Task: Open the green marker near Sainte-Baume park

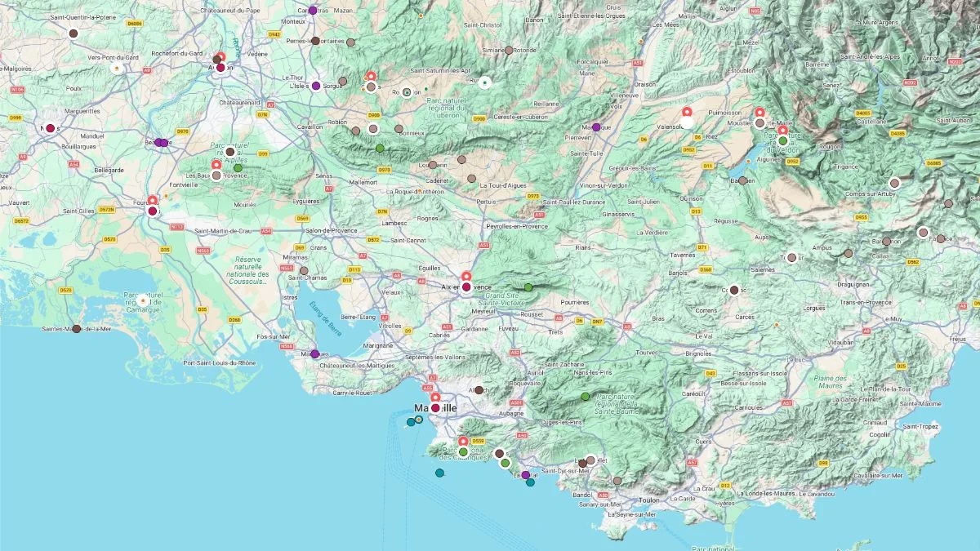Action: (585, 397)
